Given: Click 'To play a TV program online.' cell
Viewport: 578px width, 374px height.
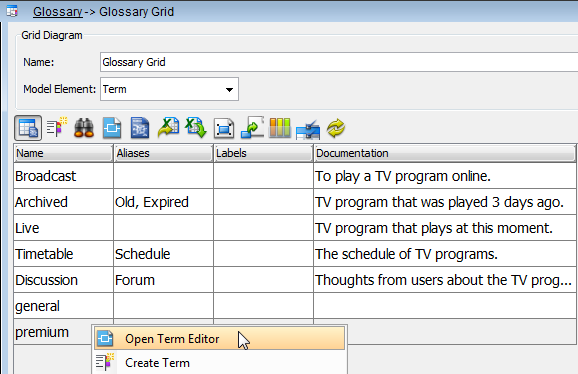Looking at the screenshot, I should pos(445,176).
